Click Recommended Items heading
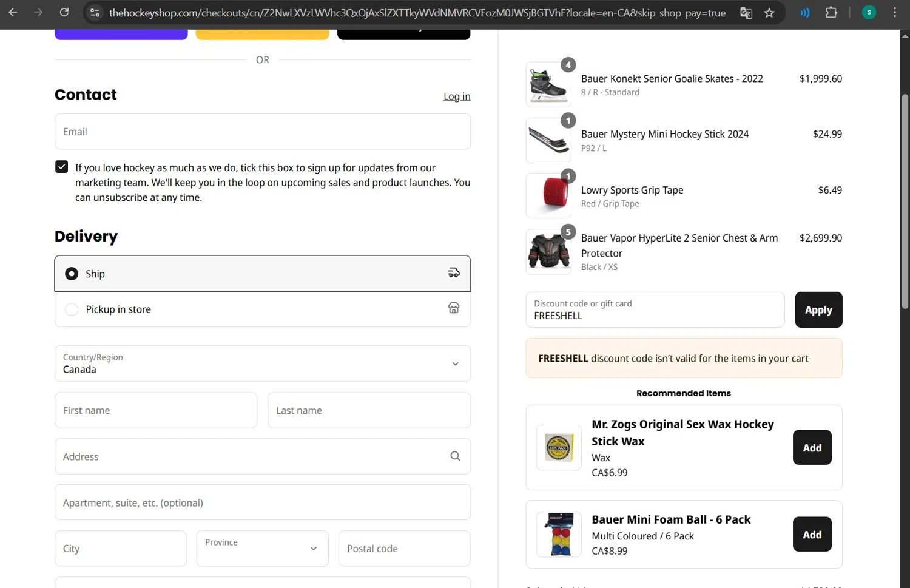This screenshot has width=910, height=588. pyautogui.click(x=684, y=393)
